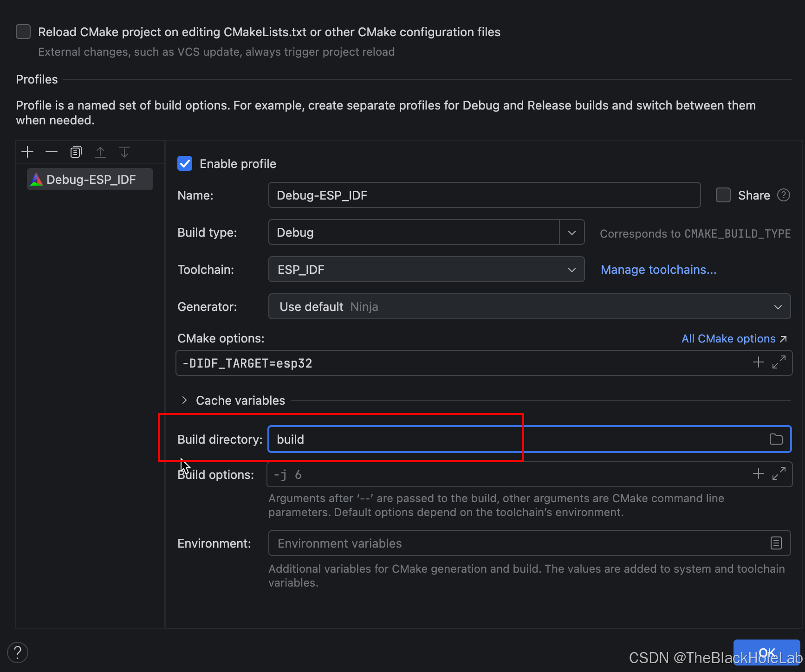Open Toolchain ESP_IDF dropdown
805x672 pixels.
[x=426, y=270]
